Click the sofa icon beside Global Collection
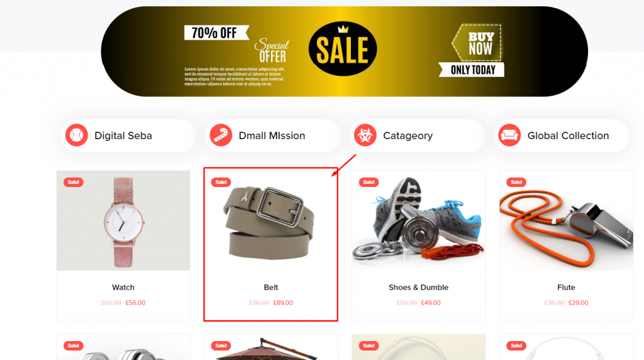 click(x=509, y=135)
